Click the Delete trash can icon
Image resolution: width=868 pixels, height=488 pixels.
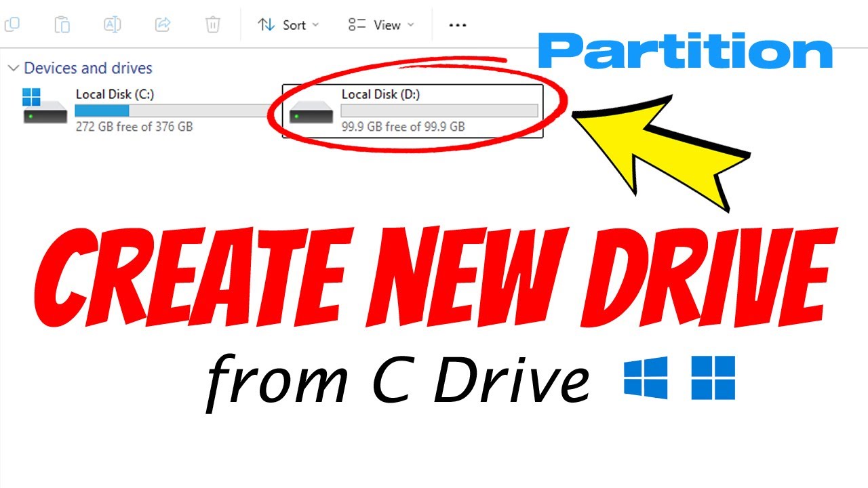[x=213, y=24]
